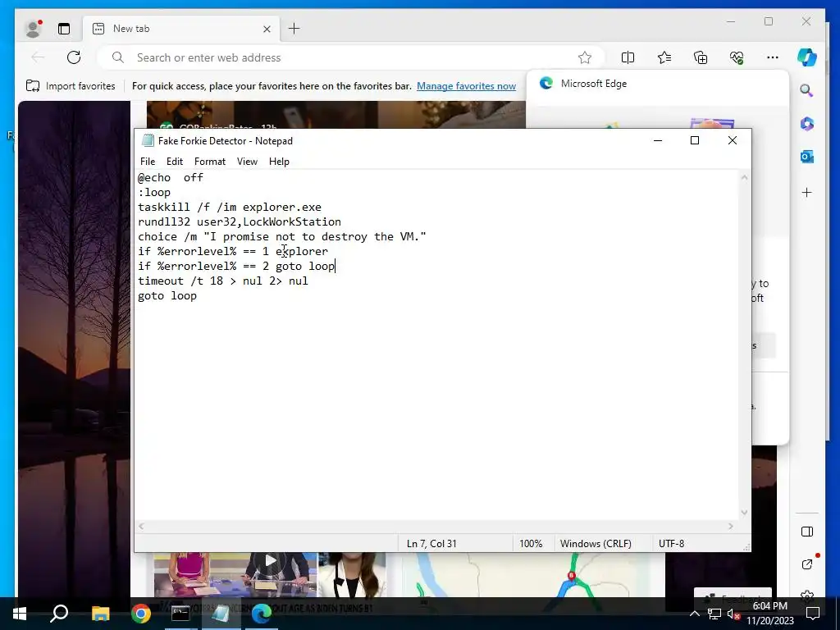Open Edge tab actions menu icon

64,29
